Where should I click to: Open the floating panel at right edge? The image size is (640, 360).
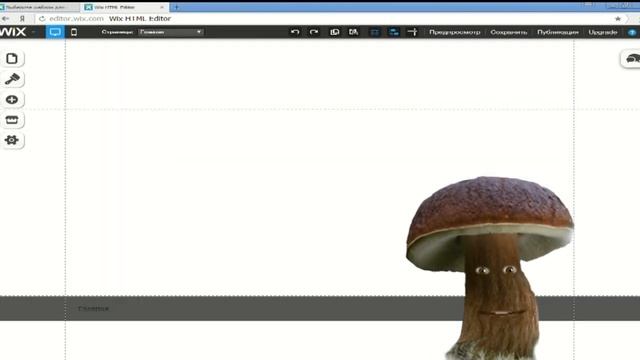631,59
